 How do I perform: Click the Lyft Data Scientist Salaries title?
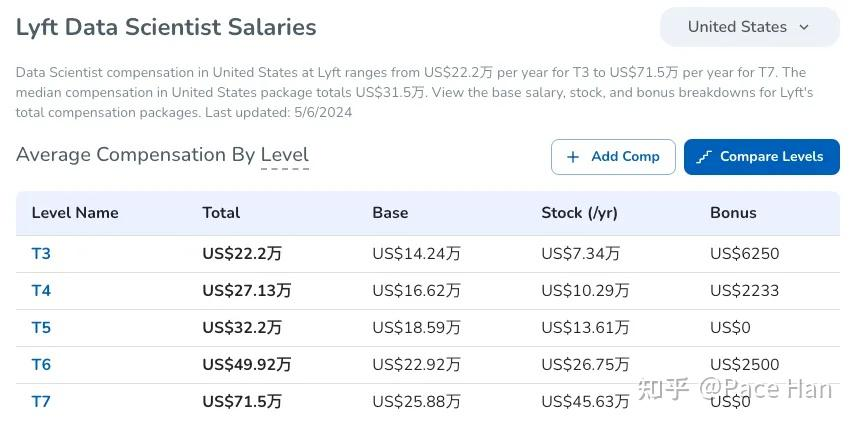coord(166,27)
